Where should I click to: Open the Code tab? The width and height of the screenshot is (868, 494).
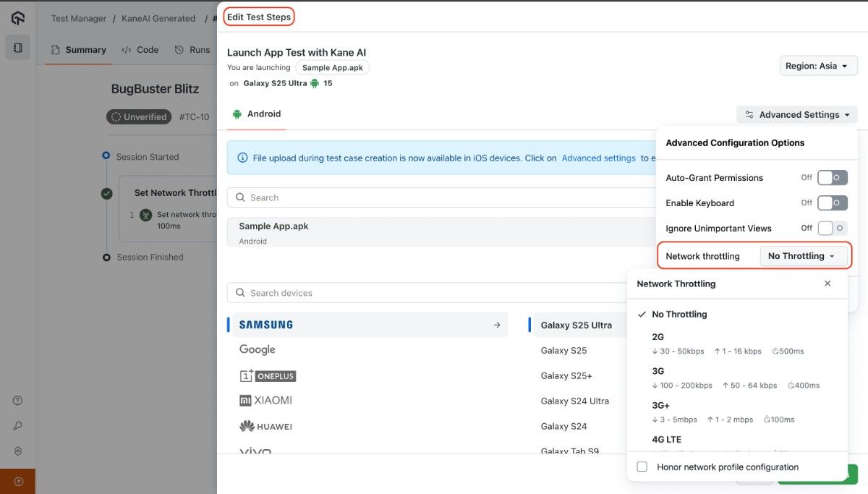click(x=140, y=50)
